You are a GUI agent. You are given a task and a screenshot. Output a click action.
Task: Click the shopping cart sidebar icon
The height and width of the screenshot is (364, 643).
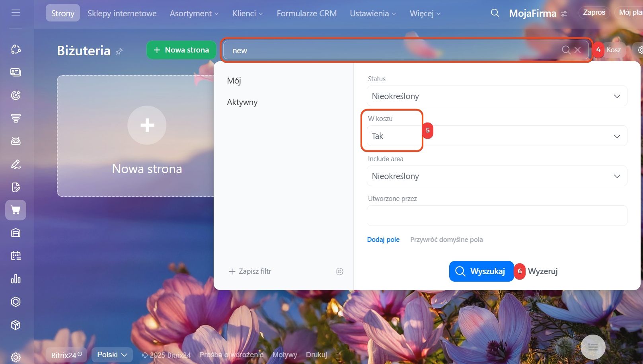coord(16,210)
